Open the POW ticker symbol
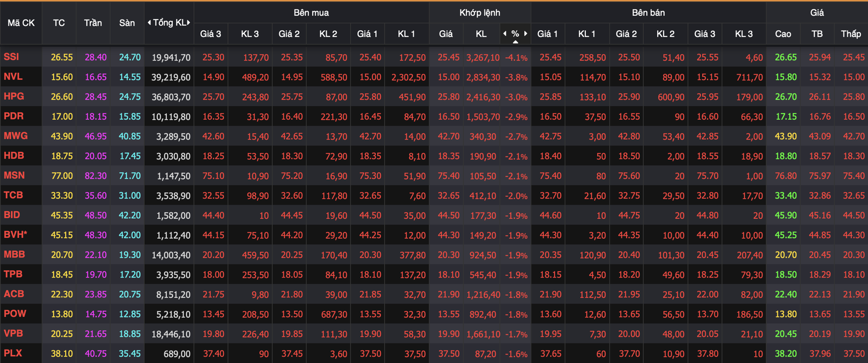The height and width of the screenshot is (363, 868). coord(15,314)
